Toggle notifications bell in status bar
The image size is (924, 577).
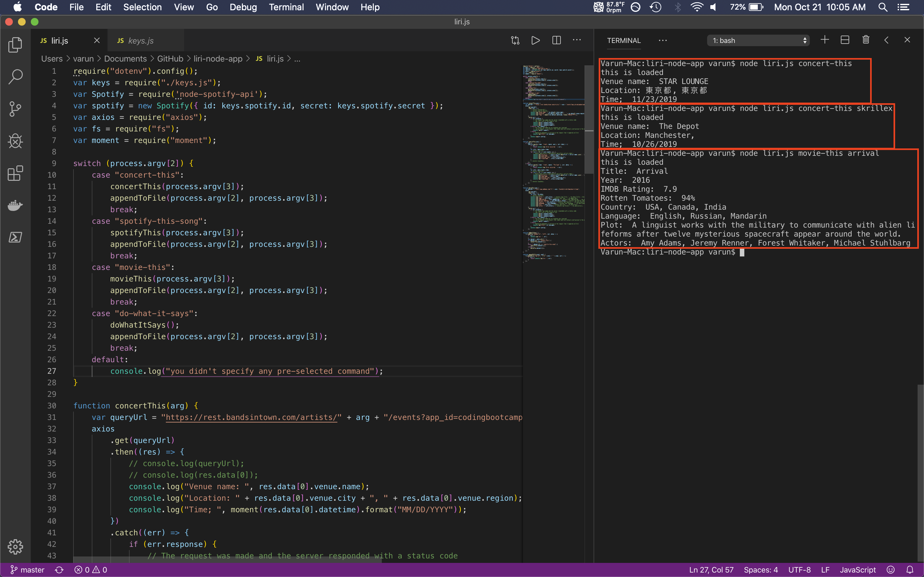coord(910,570)
